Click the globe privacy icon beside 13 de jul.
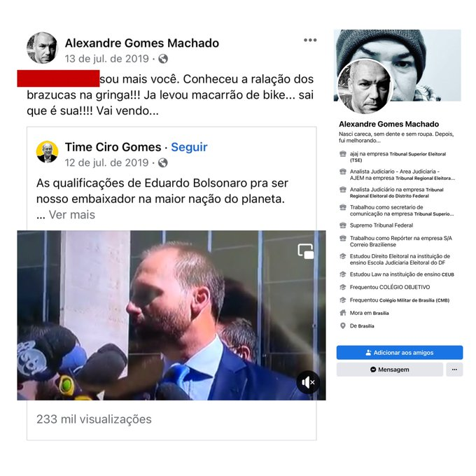This screenshot has width=476, height=476. pyautogui.click(x=163, y=59)
